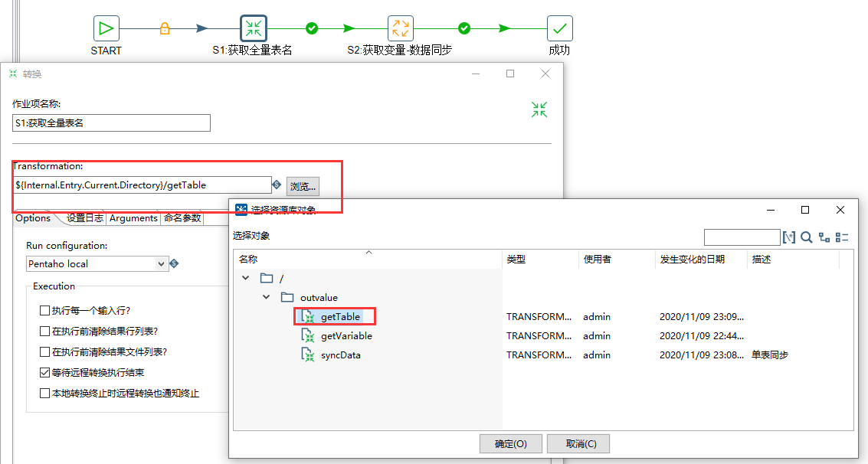
Task: Switch to the Arguments tab
Action: 133,217
